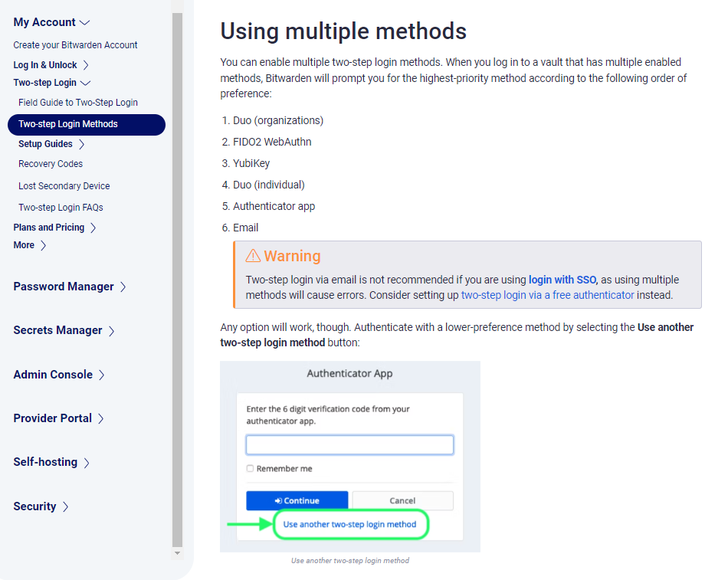Open Create your Bitwarden Account page
This screenshot has height=580, width=728.
[x=75, y=45]
